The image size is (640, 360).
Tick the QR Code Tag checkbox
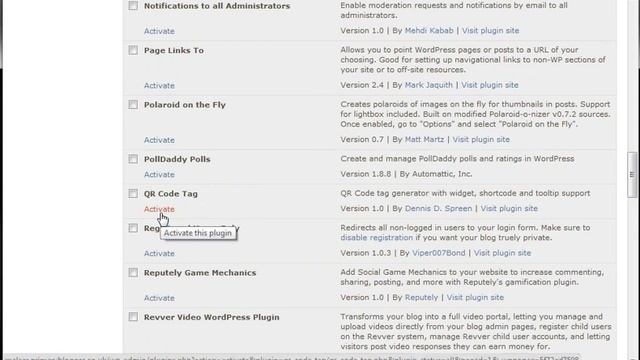[x=133, y=193]
